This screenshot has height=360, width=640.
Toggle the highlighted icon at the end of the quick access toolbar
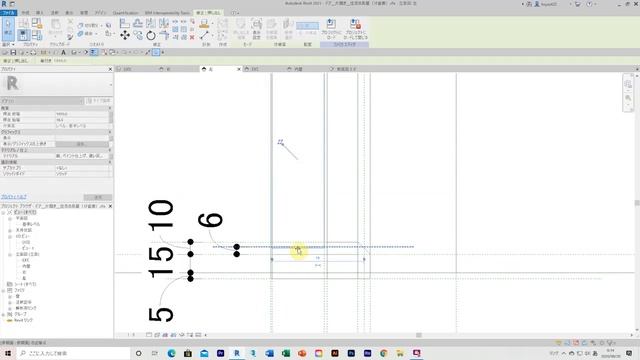[x=156, y=52]
